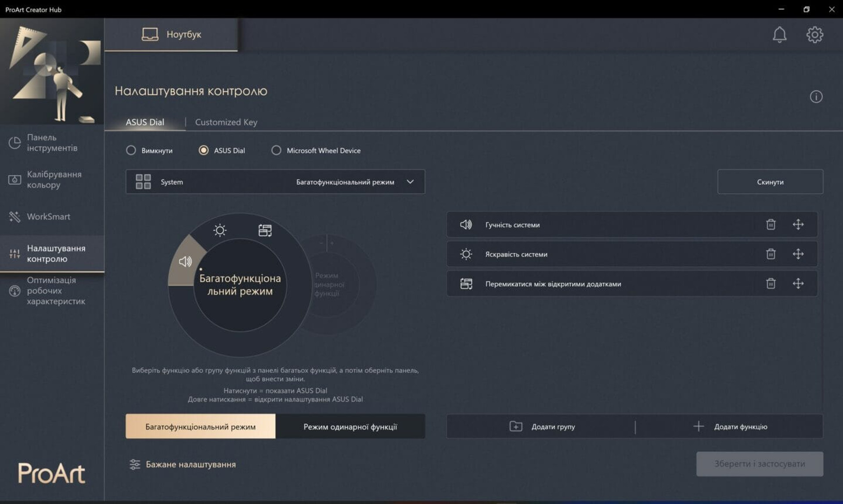Click the Скинути reset button
The image size is (843, 504).
770,182
